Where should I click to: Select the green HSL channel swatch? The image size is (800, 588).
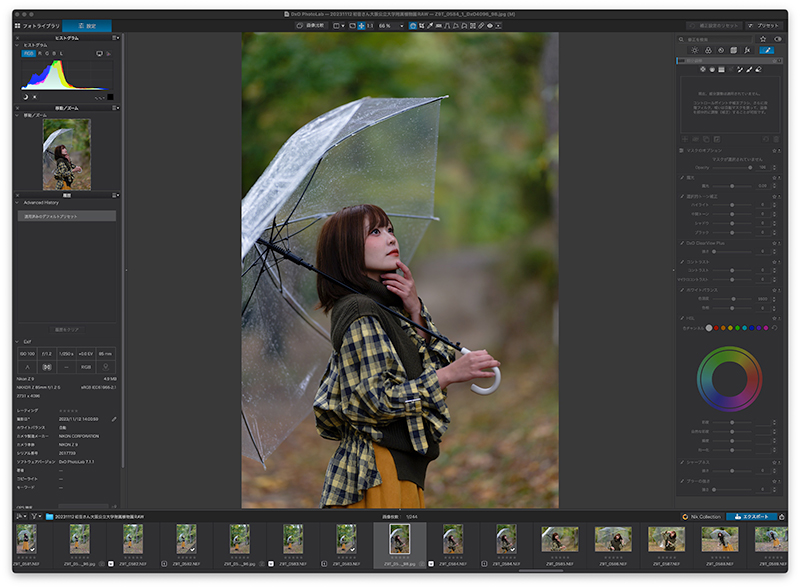tap(737, 328)
